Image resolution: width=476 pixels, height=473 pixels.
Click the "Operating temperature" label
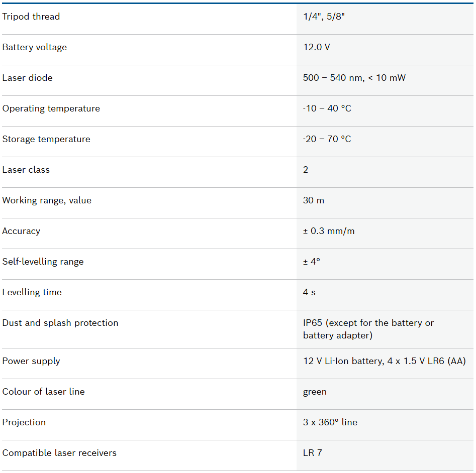(x=51, y=108)
